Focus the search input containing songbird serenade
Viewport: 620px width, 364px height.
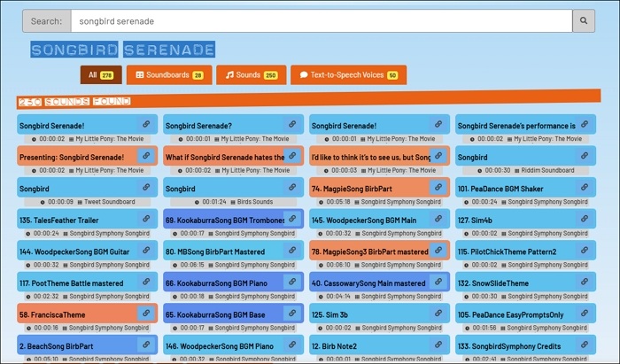tap(322, 21)
